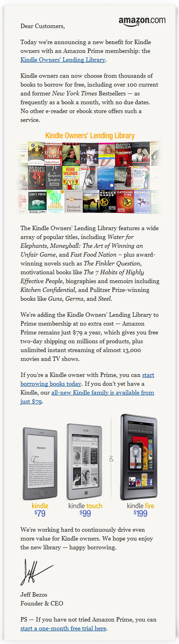
Task: Open the Kindle Owners' Lending Library link
Action: coord(63,60)
